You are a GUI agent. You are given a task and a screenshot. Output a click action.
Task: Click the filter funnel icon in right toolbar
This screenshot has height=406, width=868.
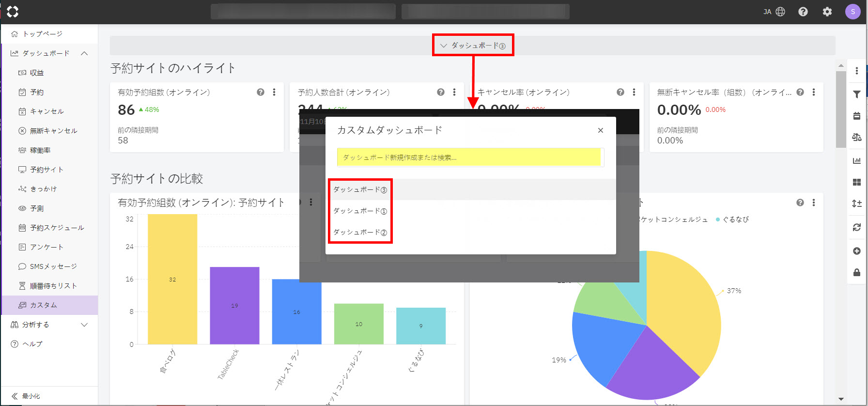point(857,94)
